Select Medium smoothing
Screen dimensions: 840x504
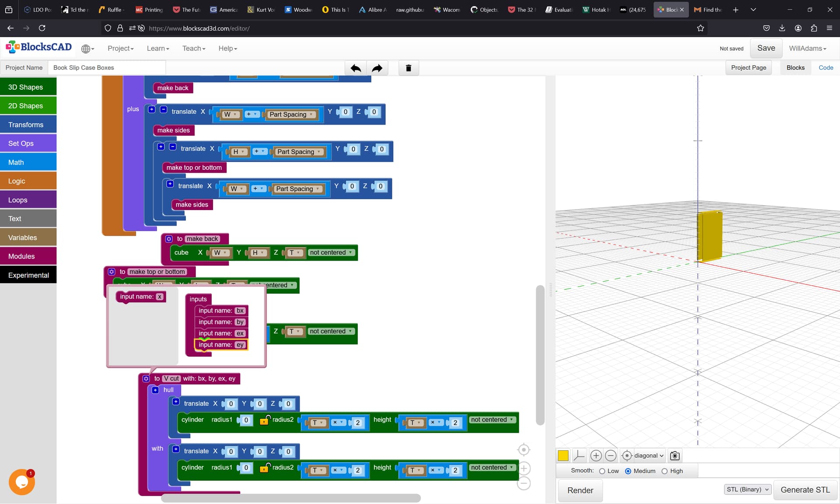pos(628,471)
